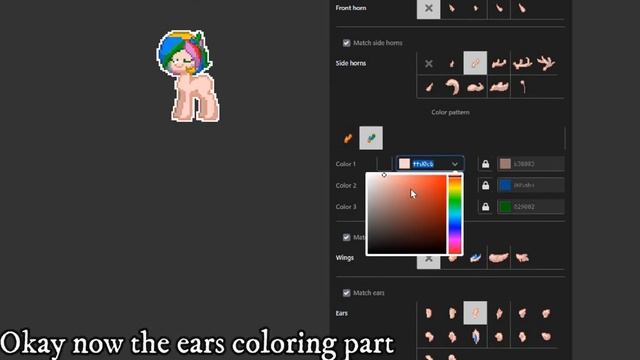Pick the large curved ram side horn
This screenshot has height=360, width=640.
[x=452, y=87]
